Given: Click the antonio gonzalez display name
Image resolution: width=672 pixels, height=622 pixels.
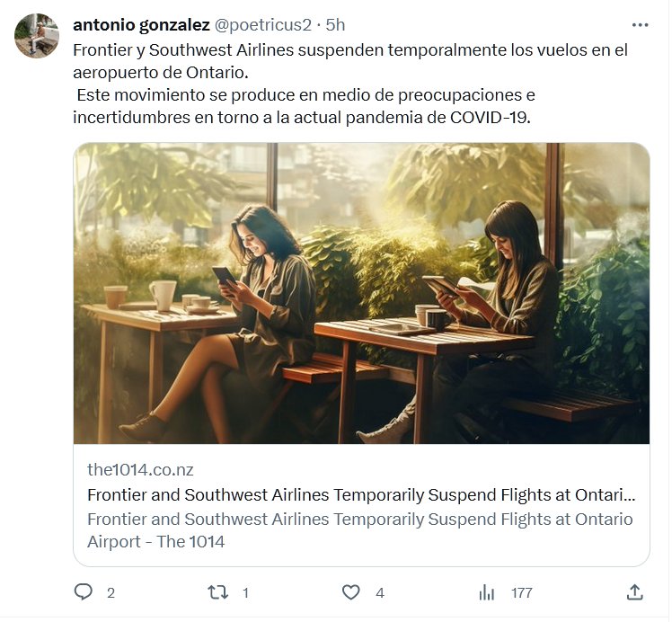Looking at the screenshot, I should [x=140, y=25].
